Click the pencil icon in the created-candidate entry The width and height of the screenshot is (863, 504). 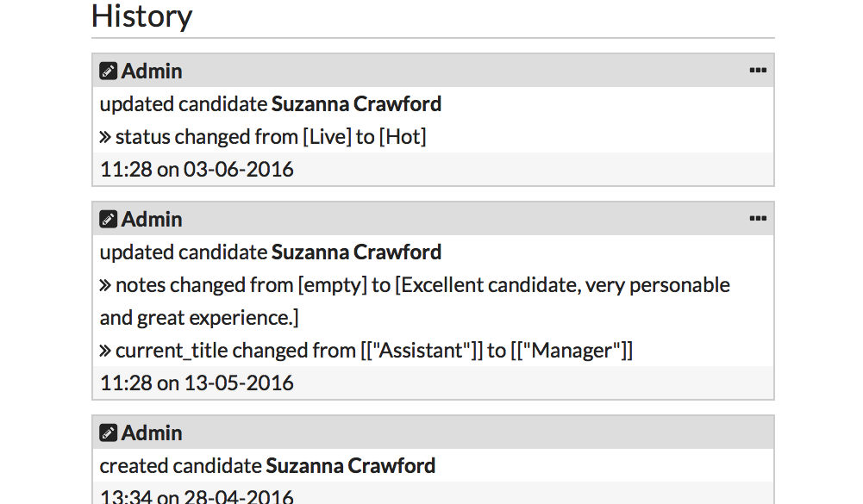pyautogui.click(x=108, y=433)
